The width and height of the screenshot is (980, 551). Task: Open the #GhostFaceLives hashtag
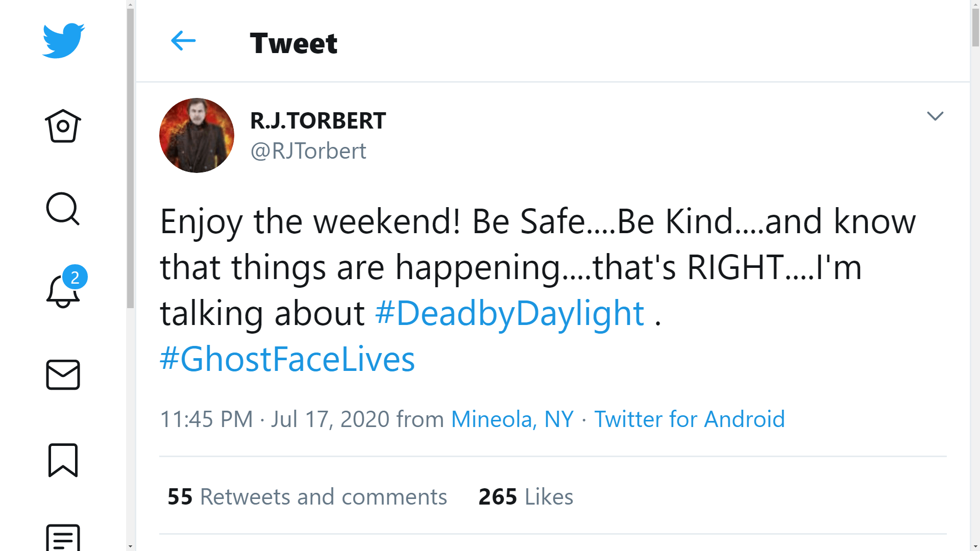pyautogui.click(x=287, y=359)
